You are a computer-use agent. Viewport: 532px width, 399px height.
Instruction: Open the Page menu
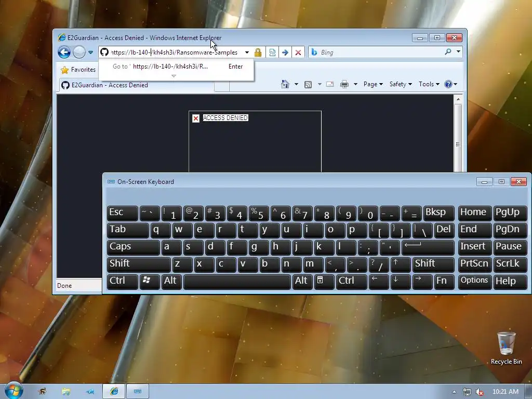coord(373,84)
